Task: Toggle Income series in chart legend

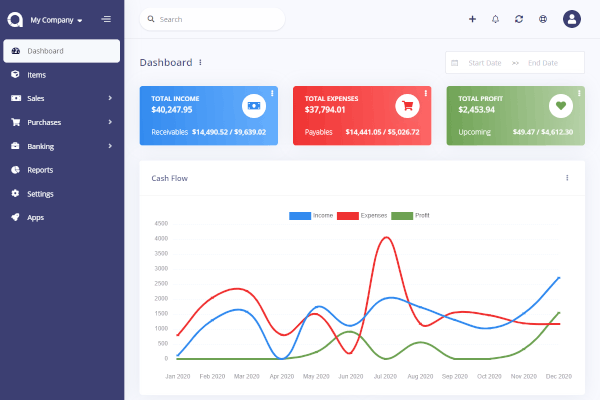Action: (x=311, y=216)
